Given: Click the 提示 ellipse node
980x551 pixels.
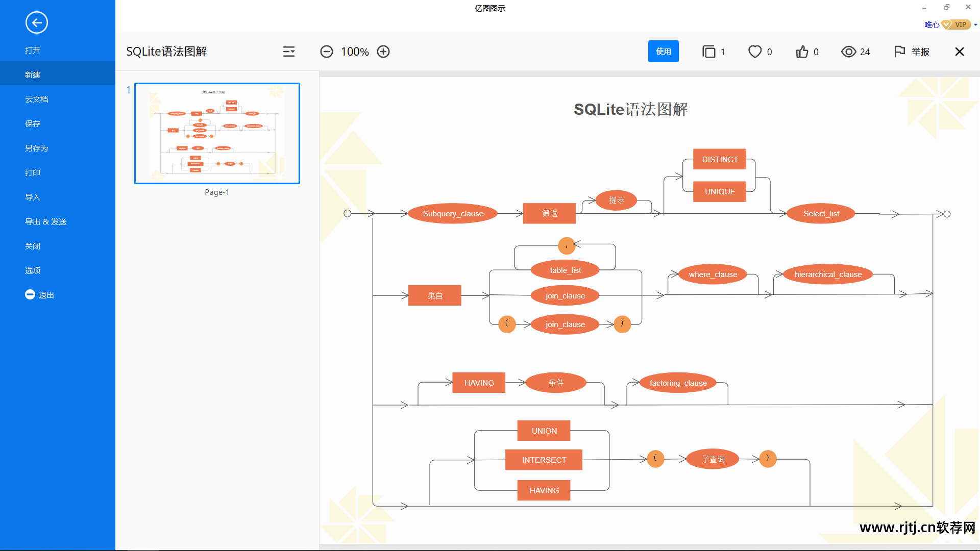Looking at the screenshot, I should pos(617,200).
